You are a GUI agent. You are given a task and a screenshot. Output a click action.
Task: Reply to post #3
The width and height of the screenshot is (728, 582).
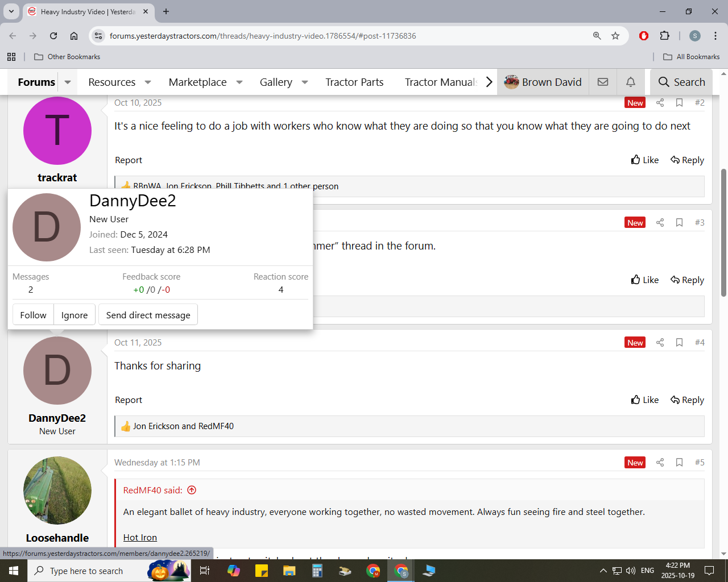(687, 280)
